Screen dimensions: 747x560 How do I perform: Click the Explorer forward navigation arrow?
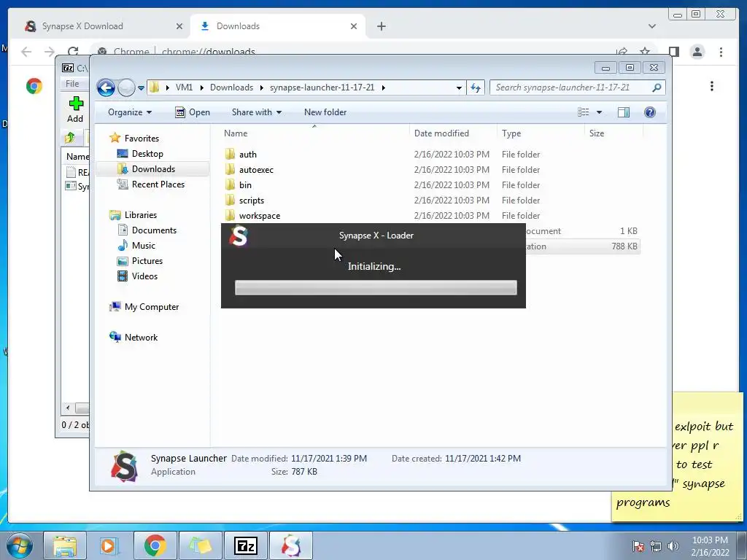point(126,87)
